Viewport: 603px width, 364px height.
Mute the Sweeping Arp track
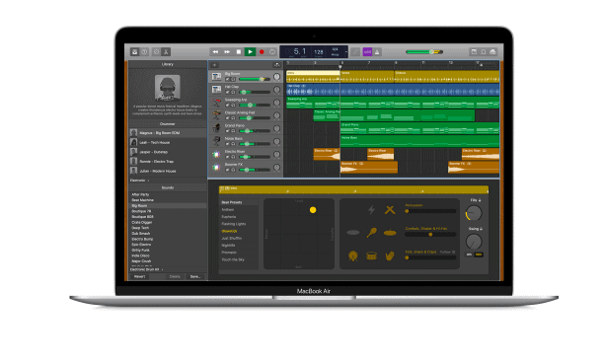coord(227,105)
